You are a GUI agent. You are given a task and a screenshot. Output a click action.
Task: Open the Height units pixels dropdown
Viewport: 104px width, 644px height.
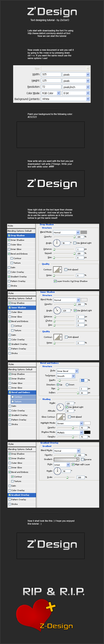coord(76,81)
